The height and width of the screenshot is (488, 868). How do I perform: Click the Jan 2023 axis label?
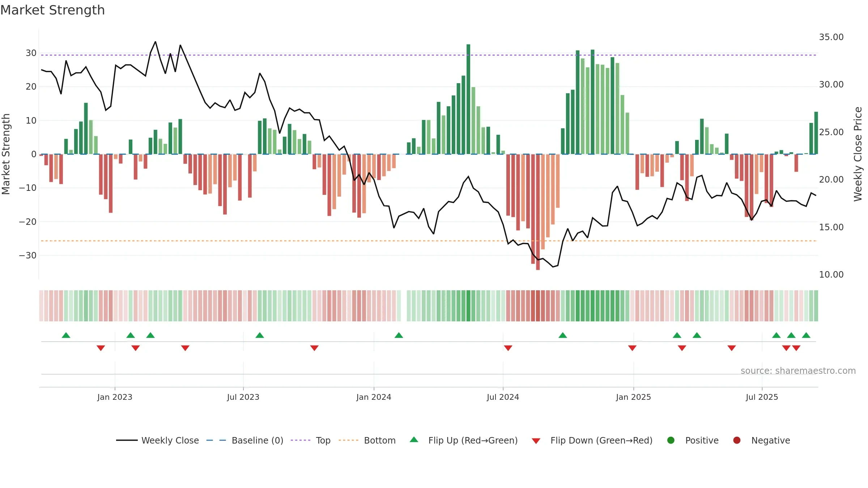115,397
